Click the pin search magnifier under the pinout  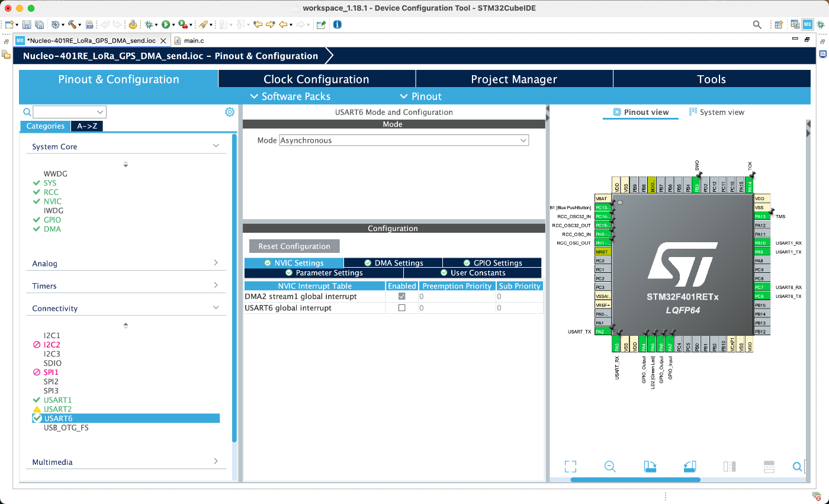coord(798,467)
